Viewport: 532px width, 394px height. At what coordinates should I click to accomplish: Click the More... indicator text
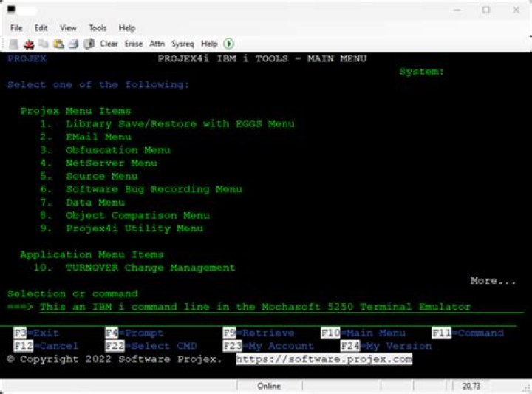click(x=493, y=281)
